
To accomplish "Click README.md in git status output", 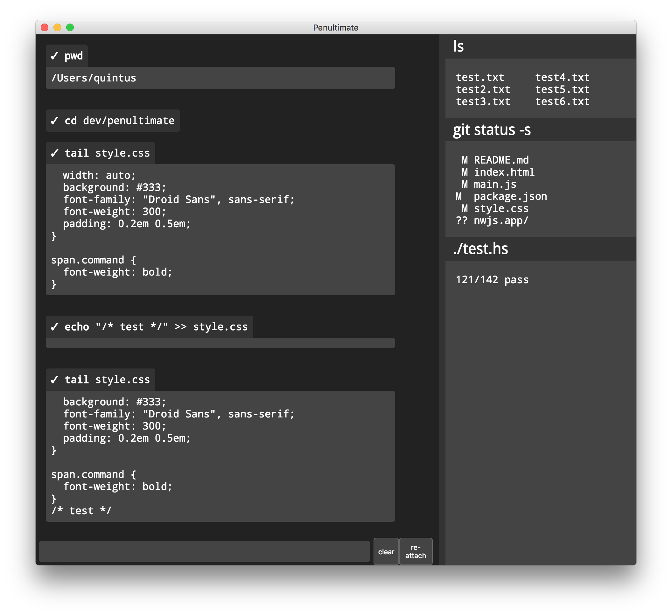I will tap(501, 160).
